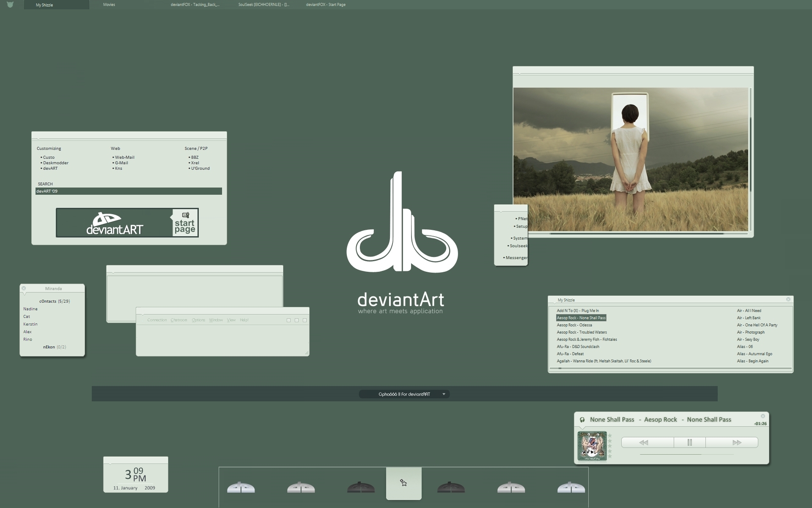
Task: Switch to the deviantFOX - Start Page taskbar item
Action: (x=326, y=5)
